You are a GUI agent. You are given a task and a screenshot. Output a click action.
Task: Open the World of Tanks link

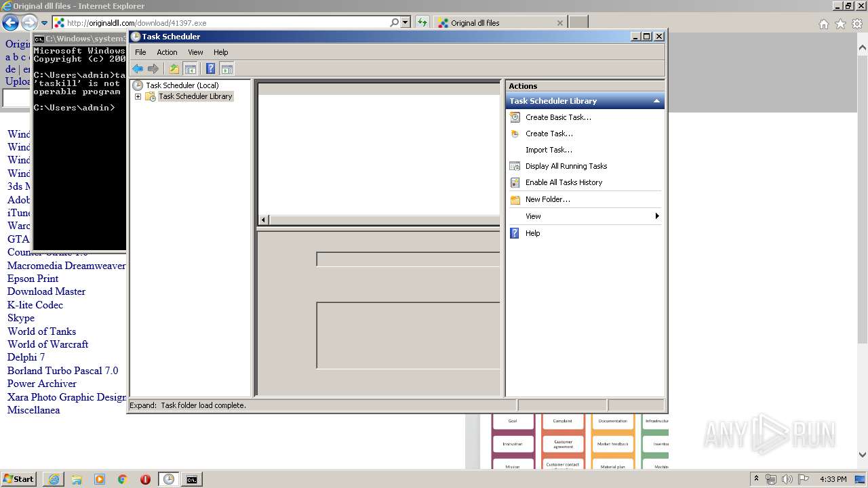click(x=41, y=331)
